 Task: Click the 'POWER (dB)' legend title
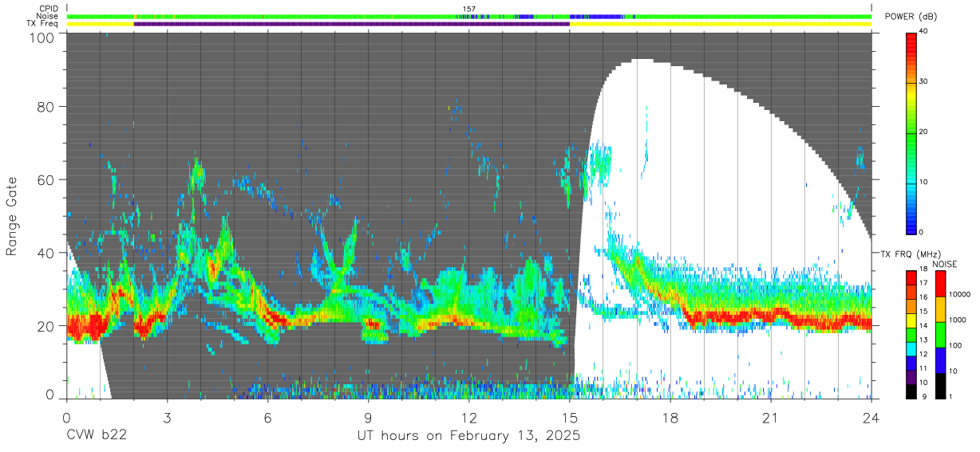[x=912, y=17]
